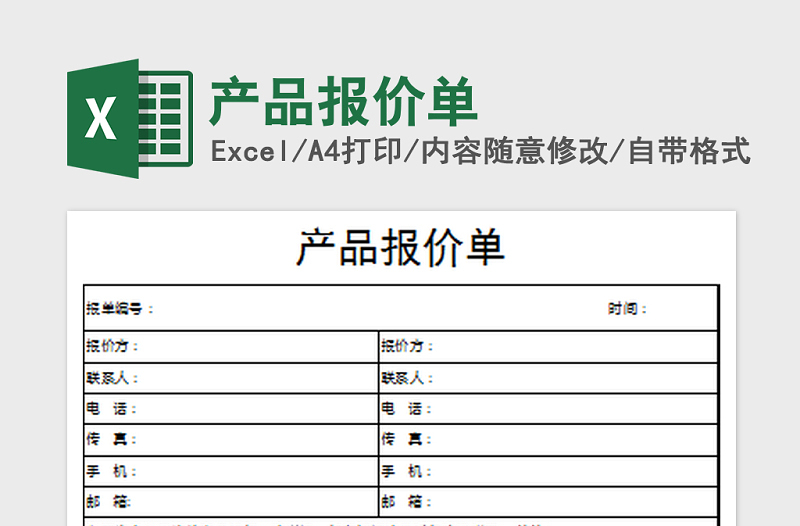This screenshot has width=800, height=526.
Task: Click 邮 箱: in the left column
Action: pos(109,502)
